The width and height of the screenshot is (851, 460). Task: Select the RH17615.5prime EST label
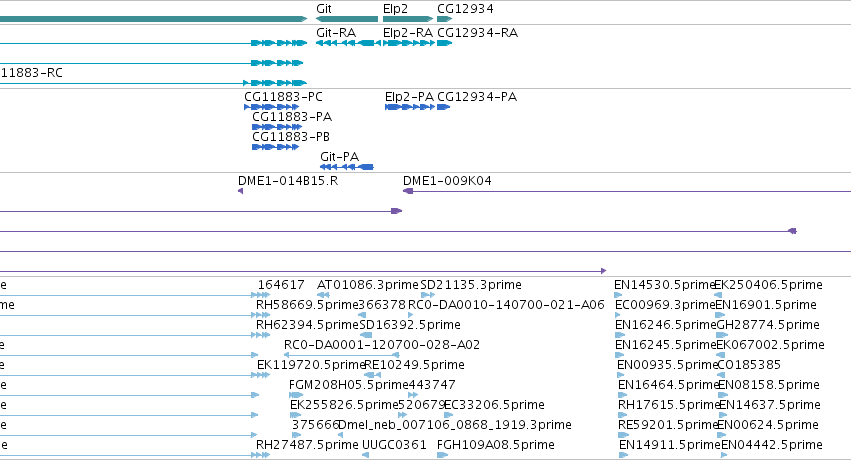click(x=669, y=405)
